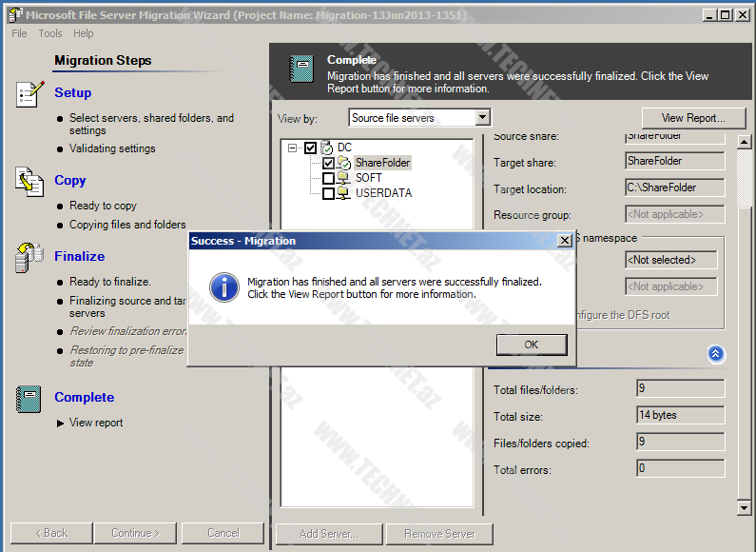This screenshot has width=756, height=552.
Task: Click the Copy step documents icon
Action: 29,181
